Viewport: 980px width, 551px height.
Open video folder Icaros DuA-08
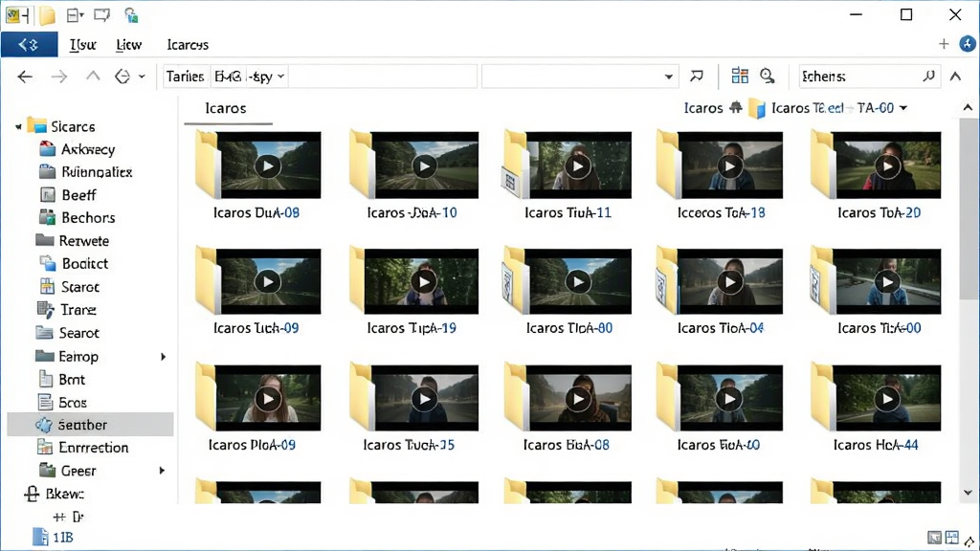tap(256, 175)
